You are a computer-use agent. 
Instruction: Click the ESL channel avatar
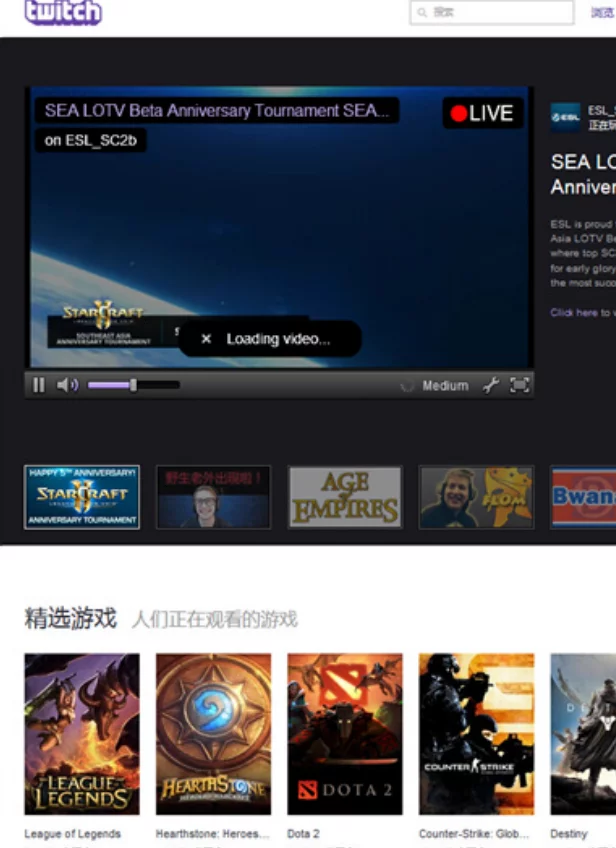[565, 117]
